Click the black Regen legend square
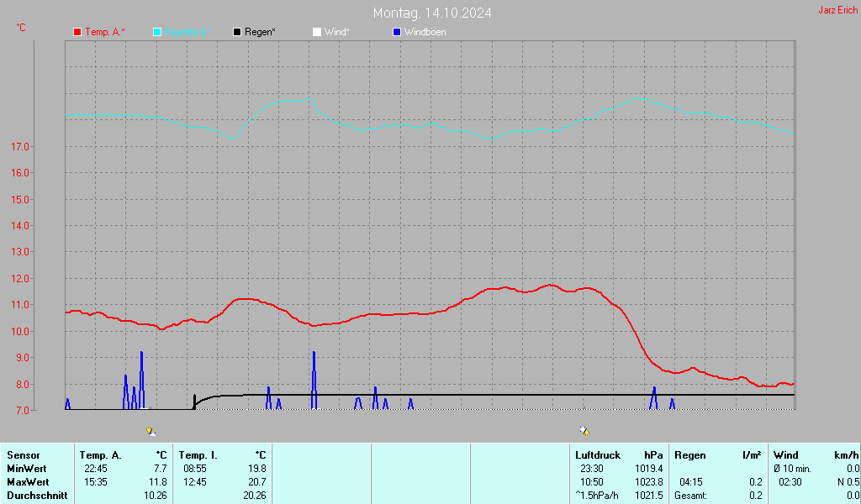The image size is (861, 504). 237,32
